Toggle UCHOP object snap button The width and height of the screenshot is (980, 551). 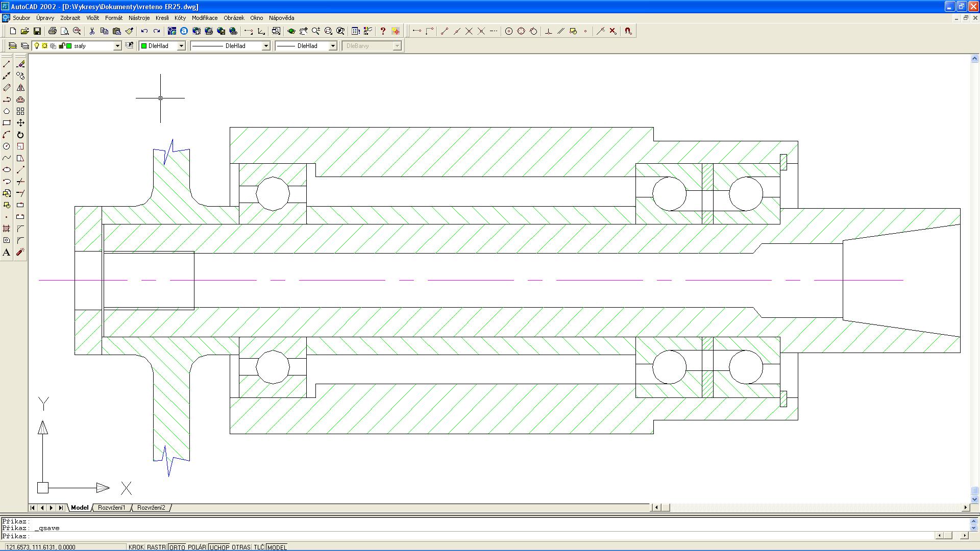click(219, 547)
